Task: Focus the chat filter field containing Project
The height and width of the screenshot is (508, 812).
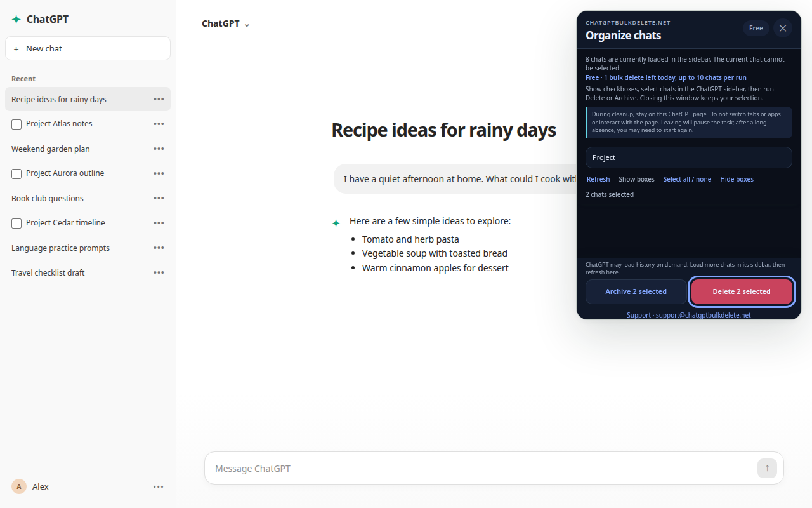Action: 689,157
